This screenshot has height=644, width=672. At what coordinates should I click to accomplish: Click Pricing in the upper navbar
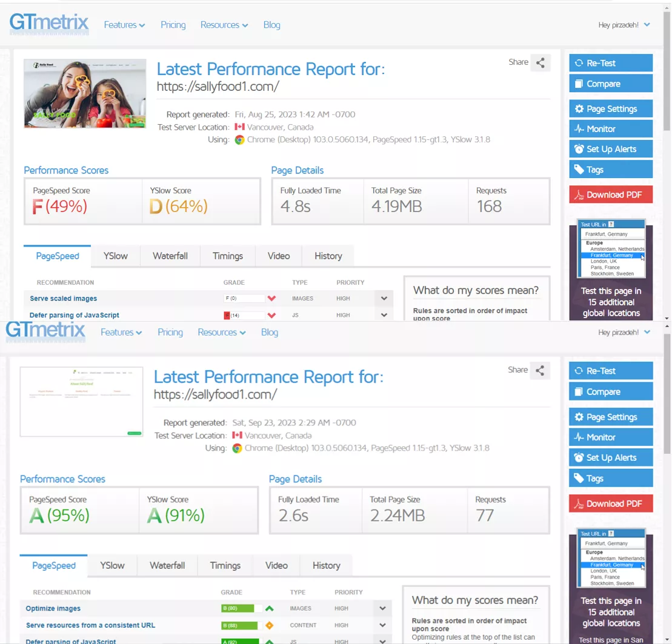(173, 25)
